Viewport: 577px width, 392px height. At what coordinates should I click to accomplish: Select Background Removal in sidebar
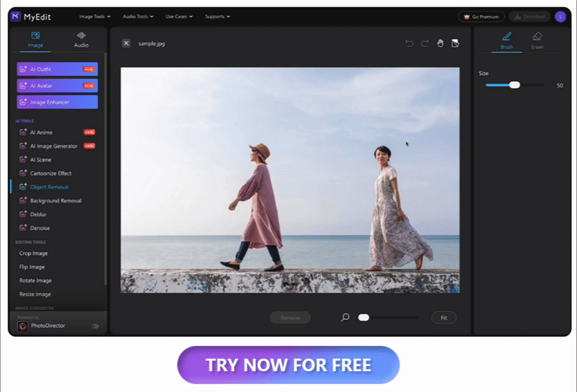click(x=57, y=200)
